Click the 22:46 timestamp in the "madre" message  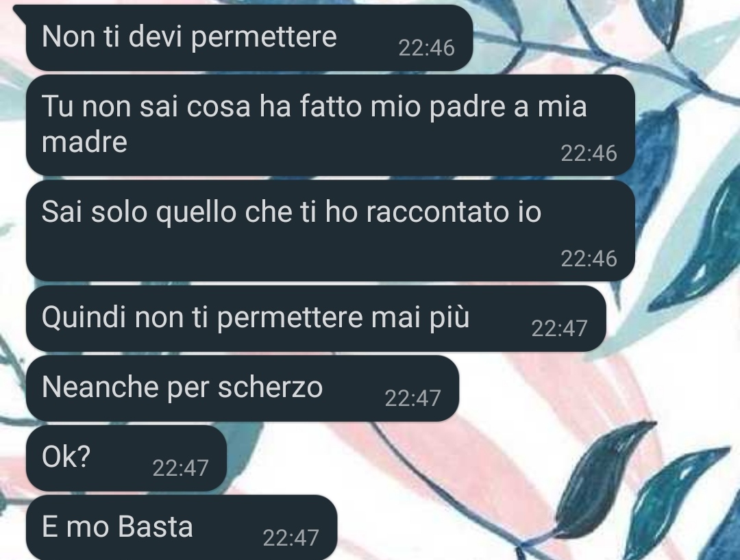click(589, 153)
